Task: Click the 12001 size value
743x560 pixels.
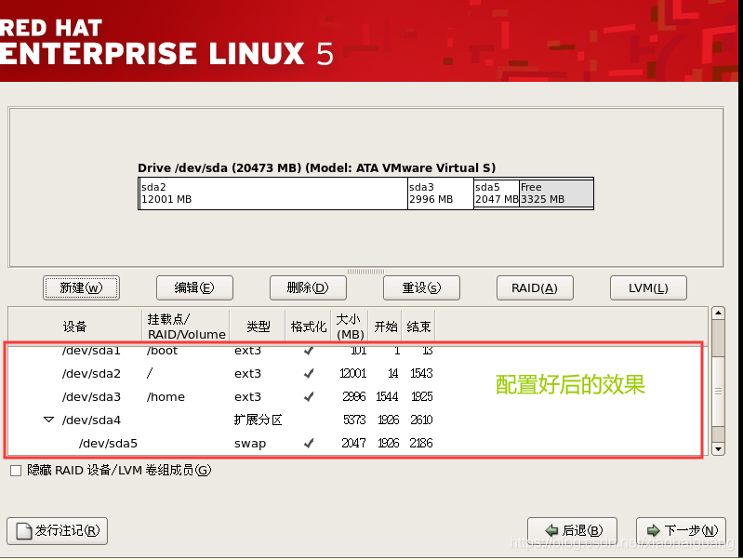Action: (x=353, y=374)
